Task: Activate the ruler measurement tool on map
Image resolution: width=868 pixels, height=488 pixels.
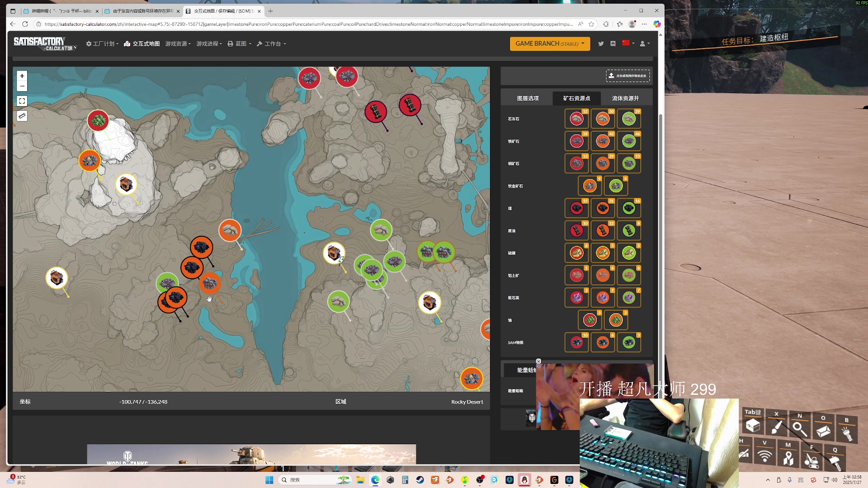Action: (x=22, y=116)
